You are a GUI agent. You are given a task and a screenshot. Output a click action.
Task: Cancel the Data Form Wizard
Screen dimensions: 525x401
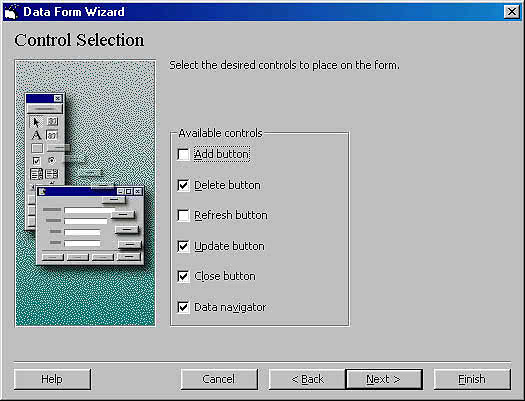click(219, 379)
